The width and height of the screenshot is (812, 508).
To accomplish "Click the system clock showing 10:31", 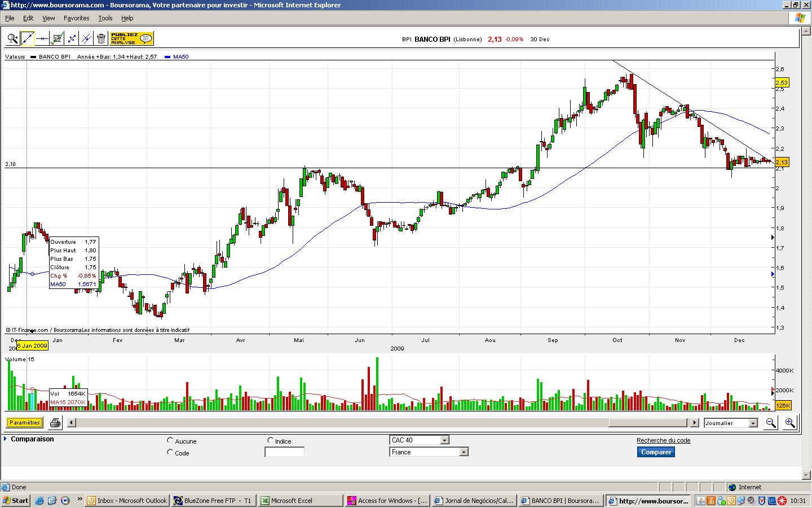I will coord(798,501).
